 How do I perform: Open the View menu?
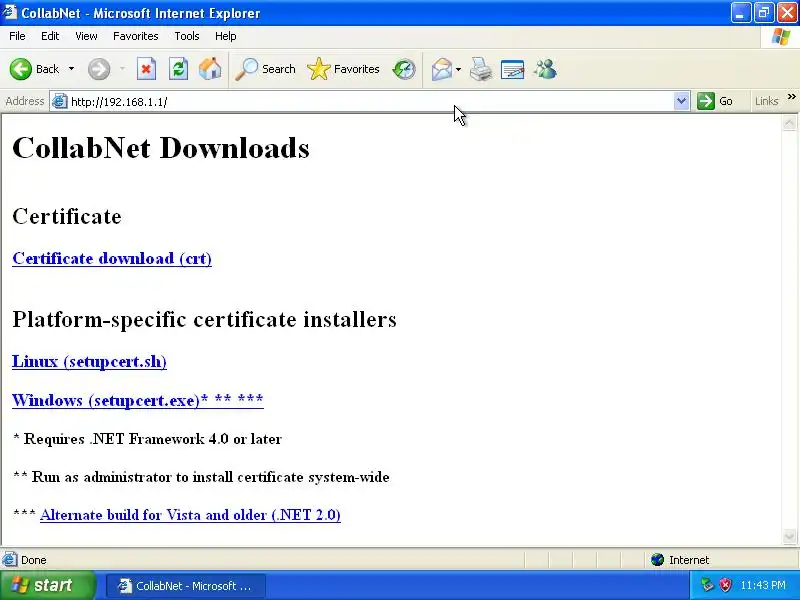[86, 36]
